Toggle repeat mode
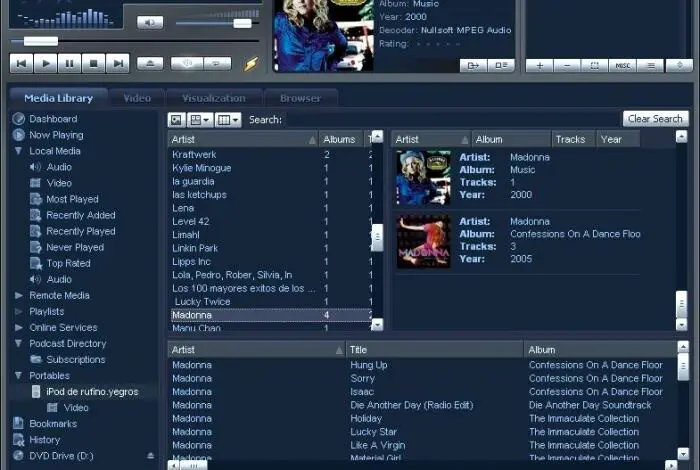 tap(217, 63)
